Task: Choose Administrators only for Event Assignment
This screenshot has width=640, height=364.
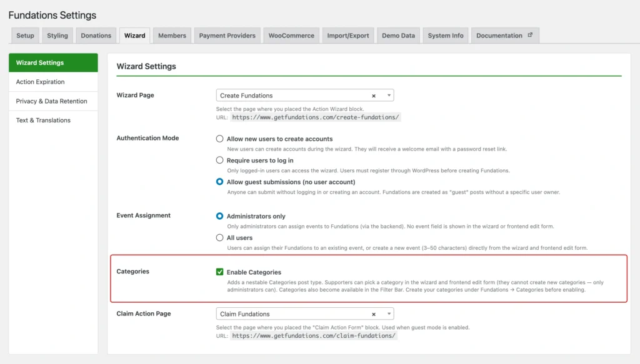Action: click(219, 216)
